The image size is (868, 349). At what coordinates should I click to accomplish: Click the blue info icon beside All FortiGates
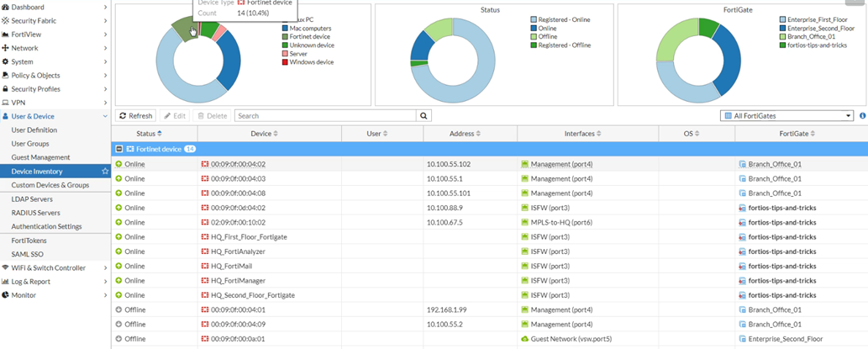(x=862, y=116)
